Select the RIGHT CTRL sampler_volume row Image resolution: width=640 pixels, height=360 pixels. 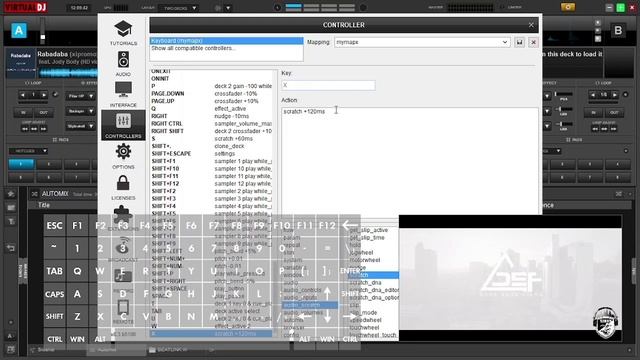[211, 124]
